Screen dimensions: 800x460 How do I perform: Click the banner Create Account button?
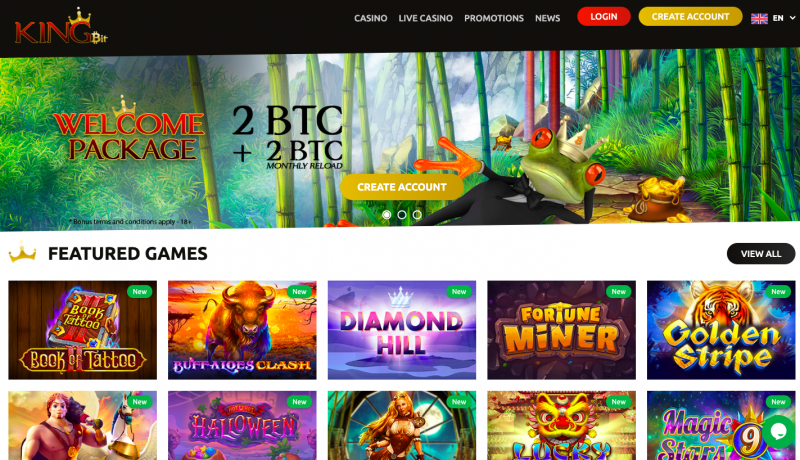[x=402, y=187]
